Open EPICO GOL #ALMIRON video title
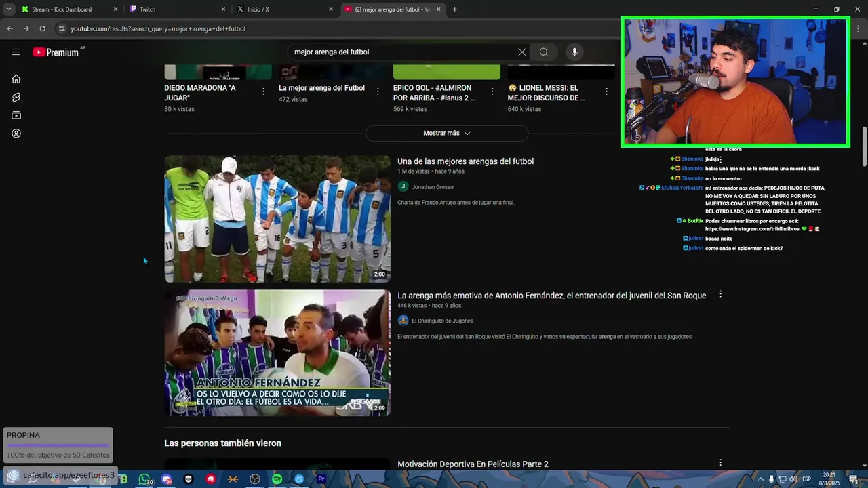Viewport: 868px width, 488px height. pyautogui.click(x=434, y=93)
